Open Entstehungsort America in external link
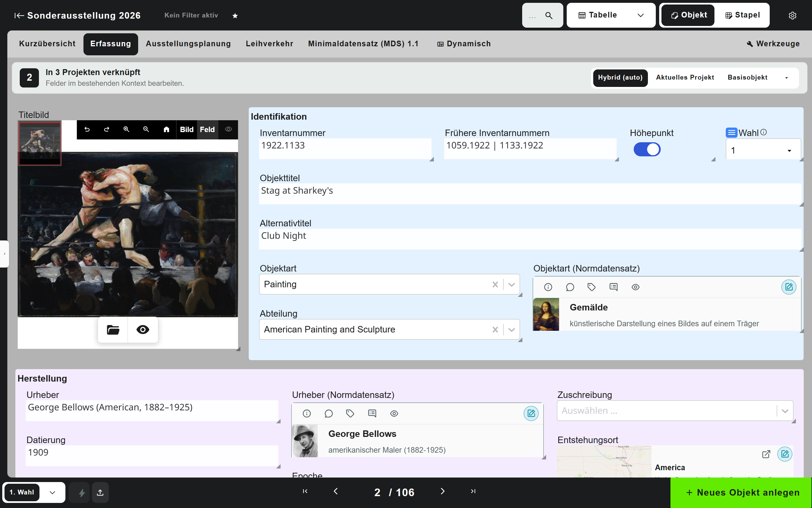The width and height of the screenshot is (812, 508). pos(766,454)
